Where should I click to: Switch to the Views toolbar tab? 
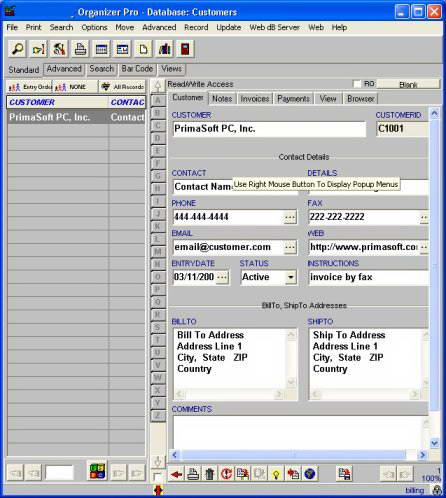tap(172, 69)
